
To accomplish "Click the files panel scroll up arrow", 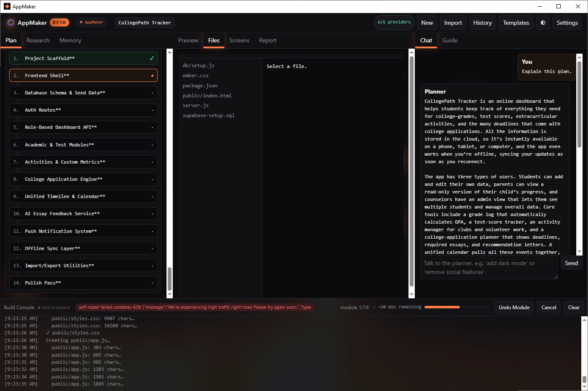I will click(411, 52).
